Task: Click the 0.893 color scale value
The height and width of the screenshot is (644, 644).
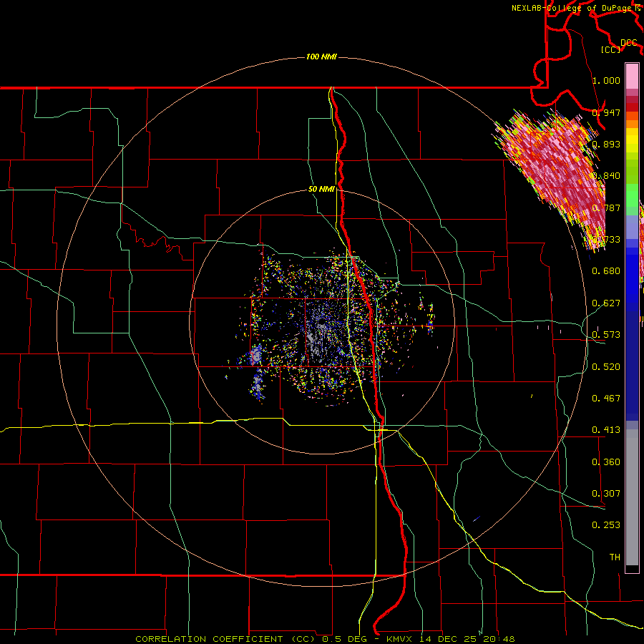Action: [606, 144]
